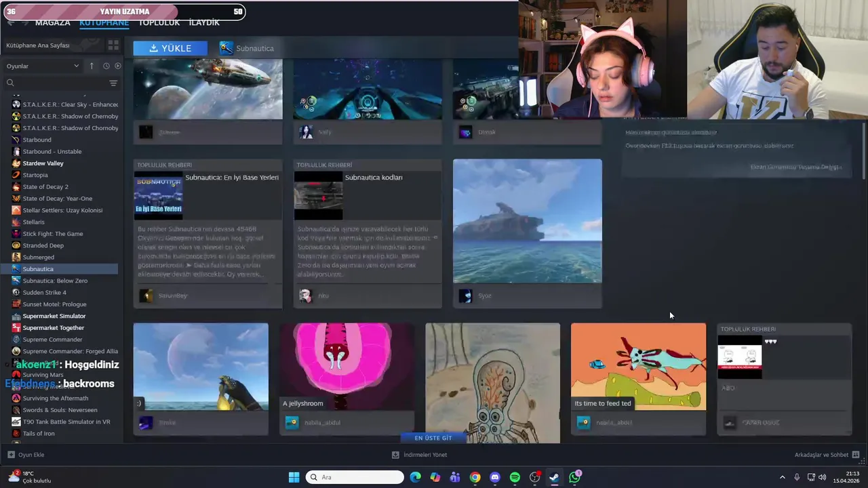Toggle recent activity clock filter
This screenshot has height=488, width=868.
tap(106, 66)
